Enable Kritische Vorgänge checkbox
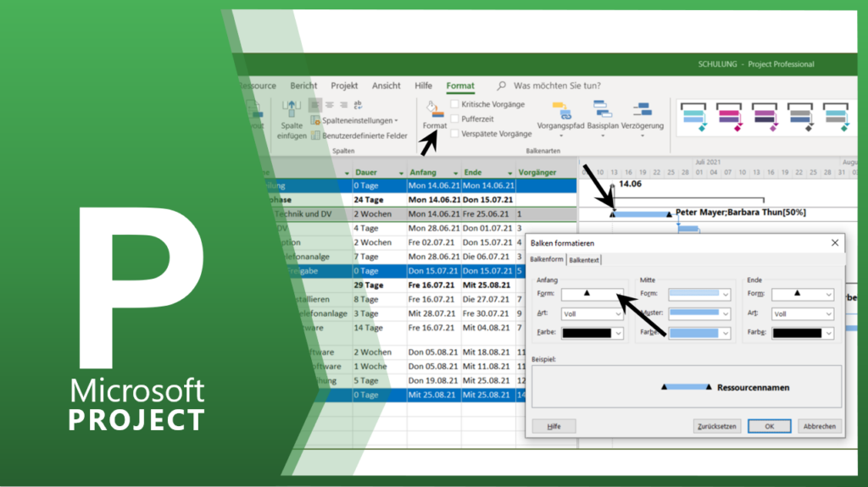 pos(455,104)
